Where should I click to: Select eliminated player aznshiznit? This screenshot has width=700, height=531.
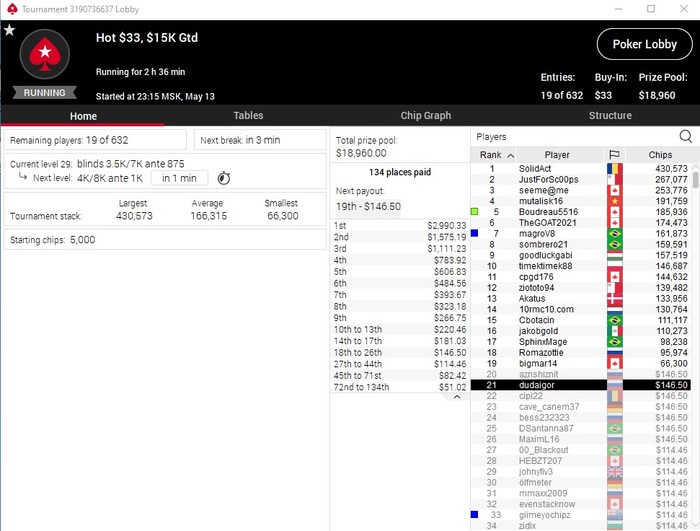[x=580, y=374]
